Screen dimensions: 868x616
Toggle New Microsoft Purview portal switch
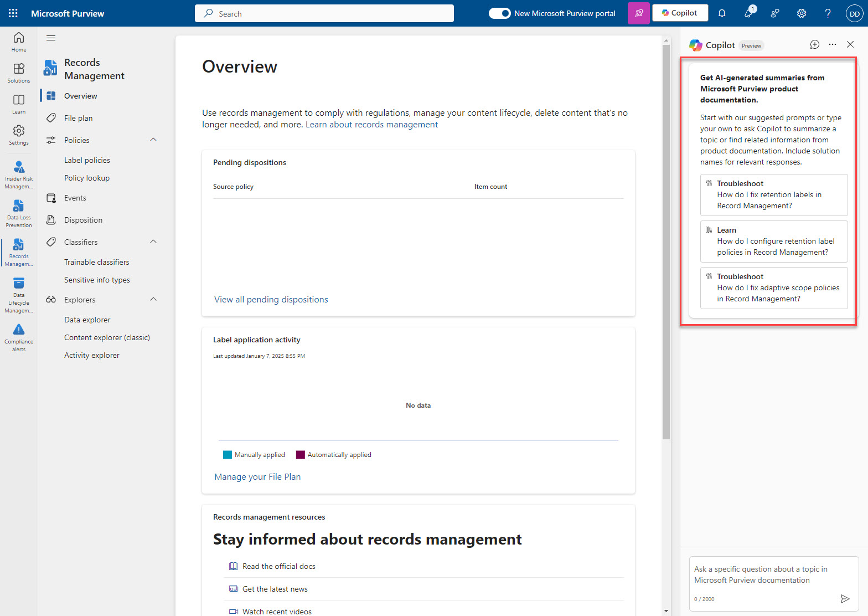tap(499, 13)
